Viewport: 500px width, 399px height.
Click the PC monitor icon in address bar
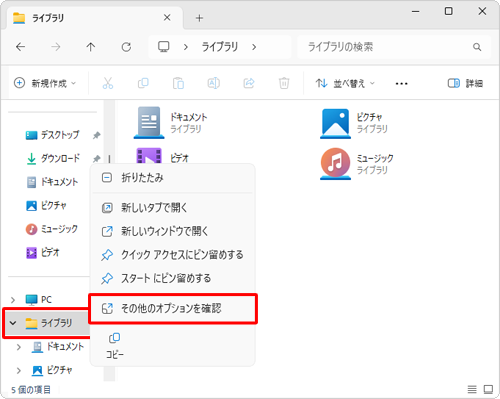[163, 47]
